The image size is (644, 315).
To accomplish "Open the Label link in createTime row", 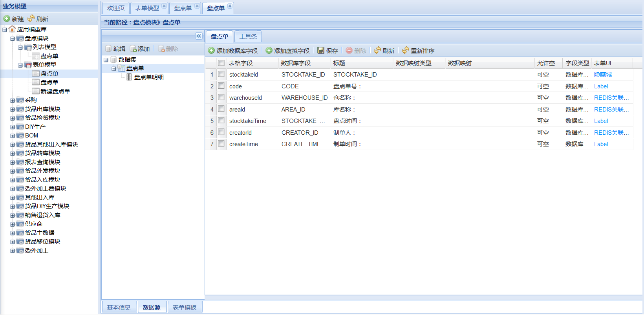I will pyautogui.click(x=601, y=144).
